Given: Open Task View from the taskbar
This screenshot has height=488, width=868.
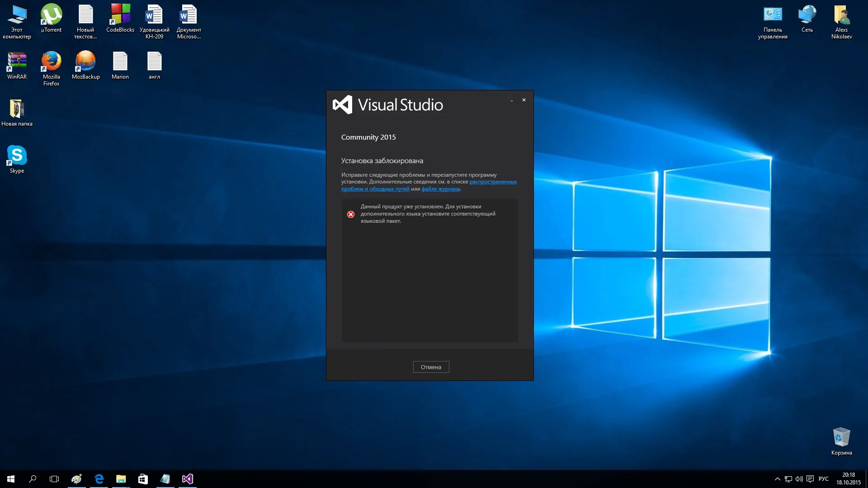Looking at the screenshot, I should click(x=54, y=479).
